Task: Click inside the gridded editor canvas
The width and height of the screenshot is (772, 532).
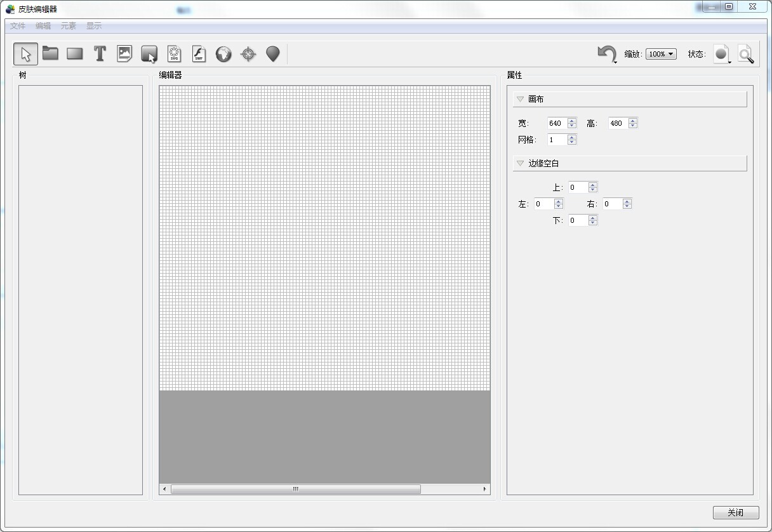Action: click(324, 238)
